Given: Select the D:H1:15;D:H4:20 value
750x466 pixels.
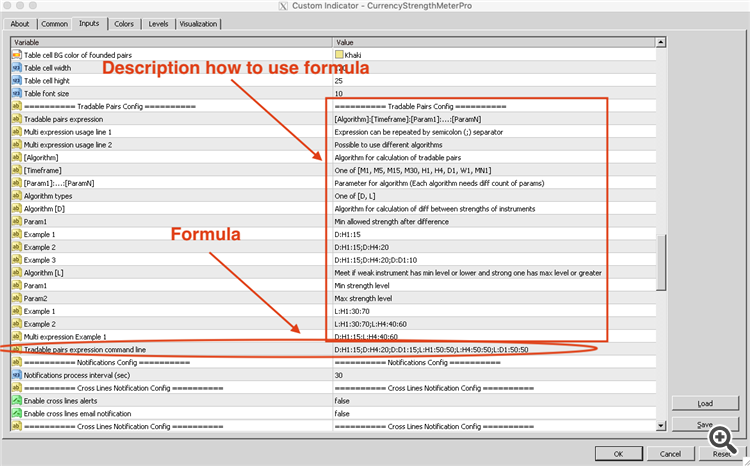Looking at the screenshot, I should tap(362, 247).
